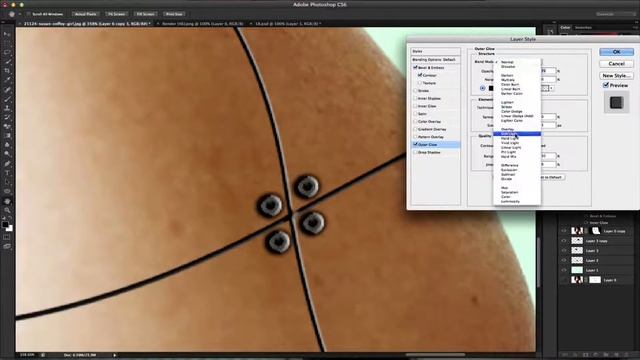Select the Blur tool

tap(7, 145)
